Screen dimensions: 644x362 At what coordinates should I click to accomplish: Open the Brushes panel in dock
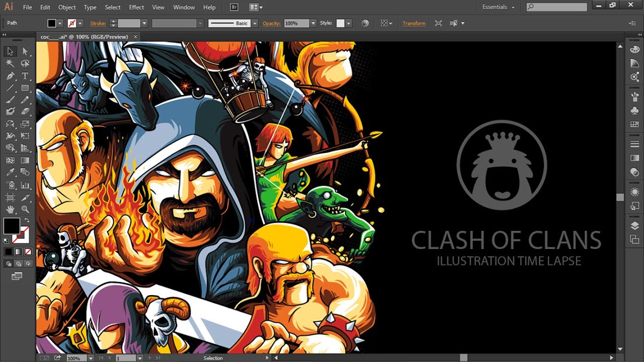click(634, 97)
